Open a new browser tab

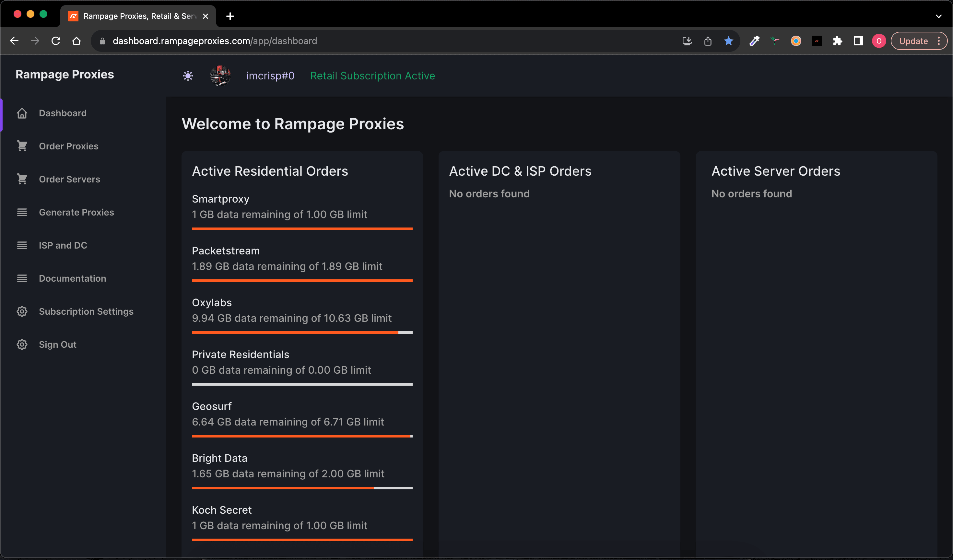(230, 16)
